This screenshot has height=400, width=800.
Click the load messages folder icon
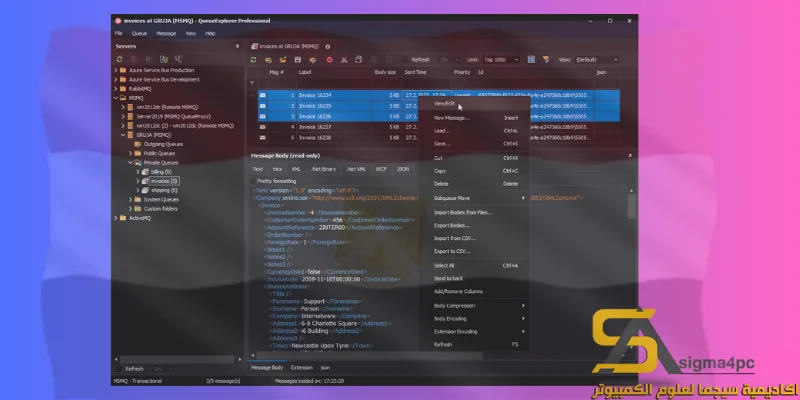coord(283,60)
